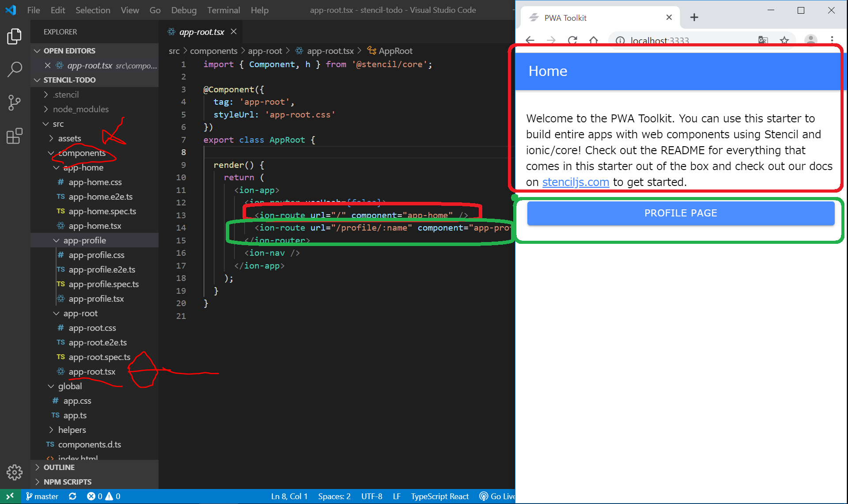The width and height of the screenshot is (848, 504).
Task: Open the Debug menu
Action: (184, 10)
